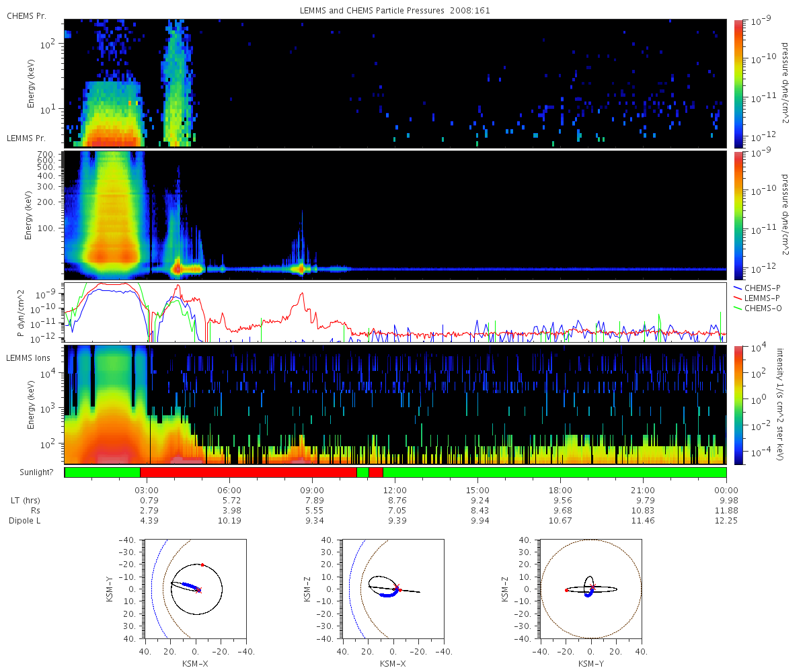
Task: Click the '00:00' time tick label
Action: (726, 490)
